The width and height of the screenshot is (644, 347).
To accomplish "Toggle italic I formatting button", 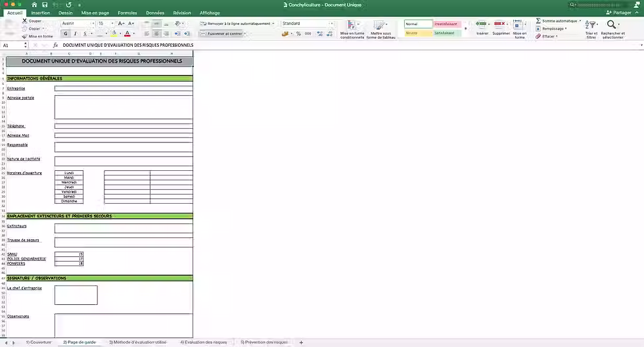I will (x=75, y=34).
